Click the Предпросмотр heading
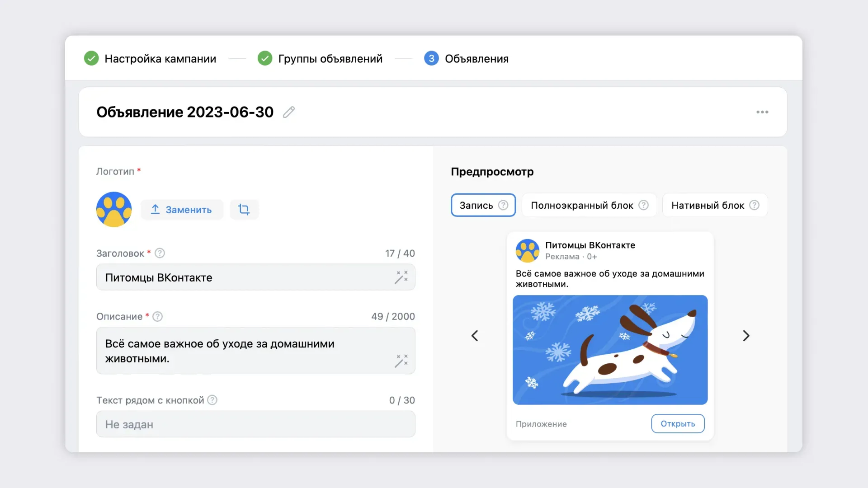868x488 pixels. tap(492, 172)
